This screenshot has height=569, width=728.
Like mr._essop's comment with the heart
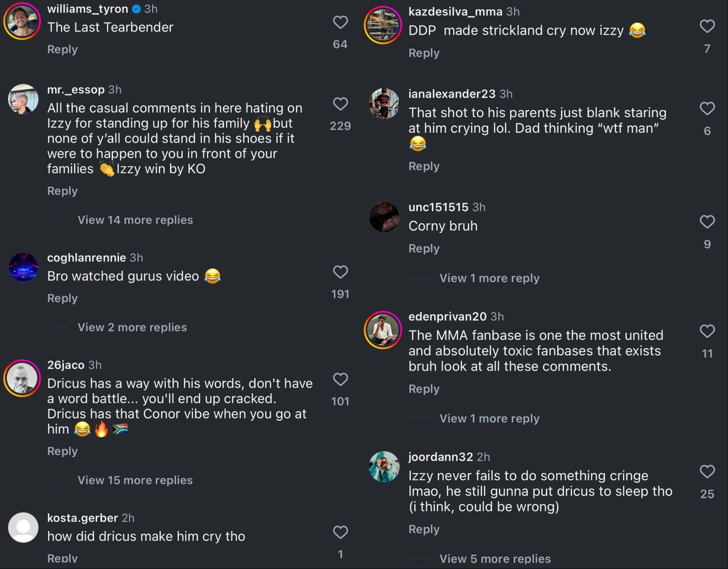click(x=340, y=104)
